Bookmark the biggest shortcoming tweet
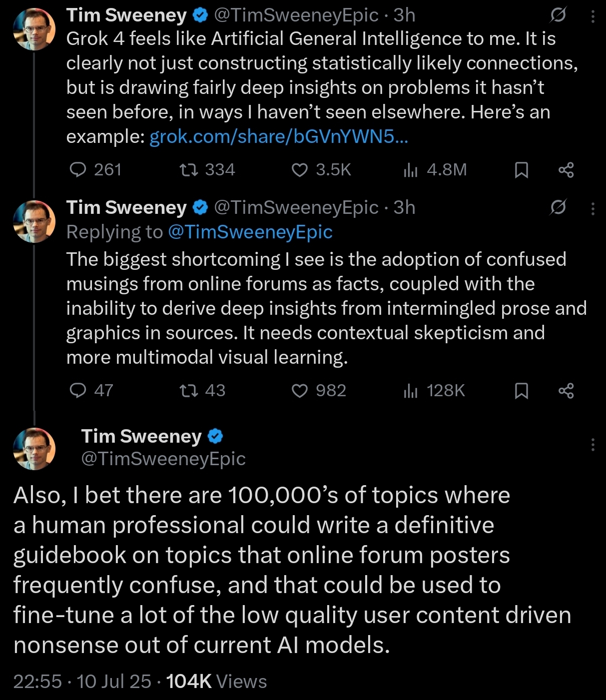Viewport: 606px width, 700px height. (522, 391)
